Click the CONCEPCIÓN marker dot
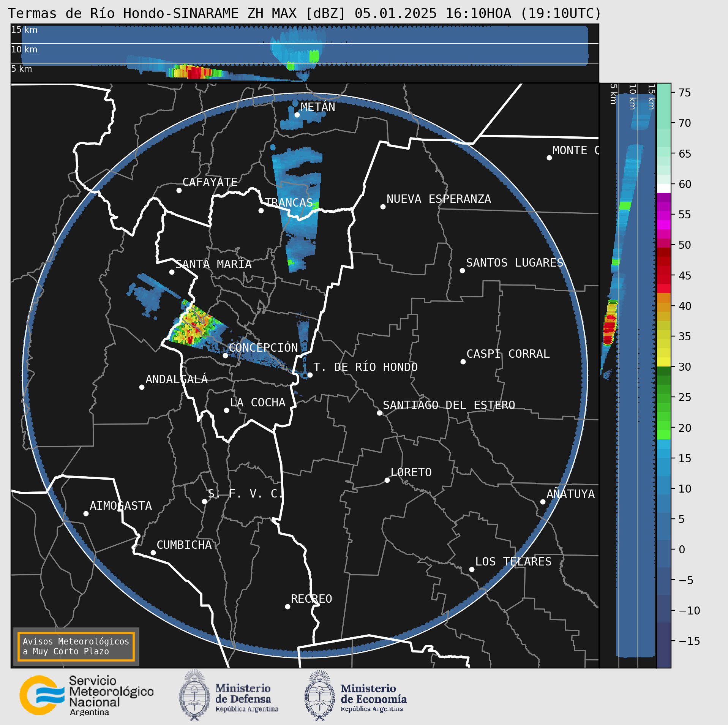Image resolution: width=728 pixels, height=725 pixels. click(x=225, y=355)
